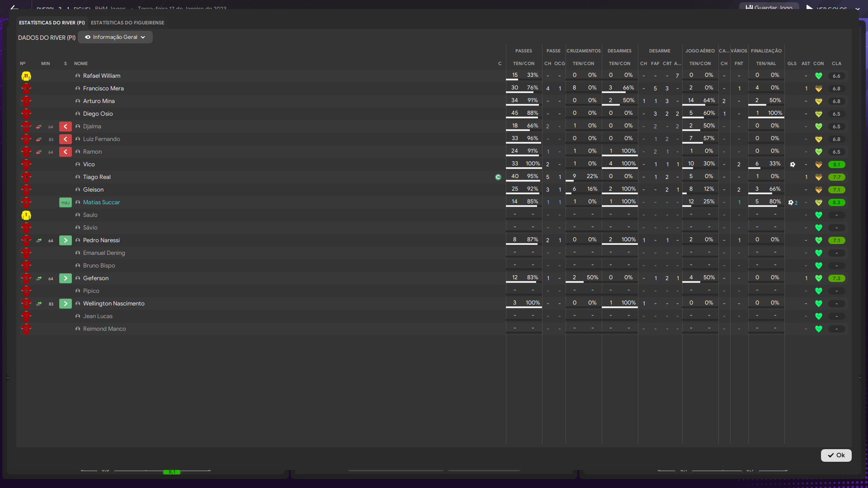Click substituted-on arrow for Wellington Nascimento

pos(66,304)
